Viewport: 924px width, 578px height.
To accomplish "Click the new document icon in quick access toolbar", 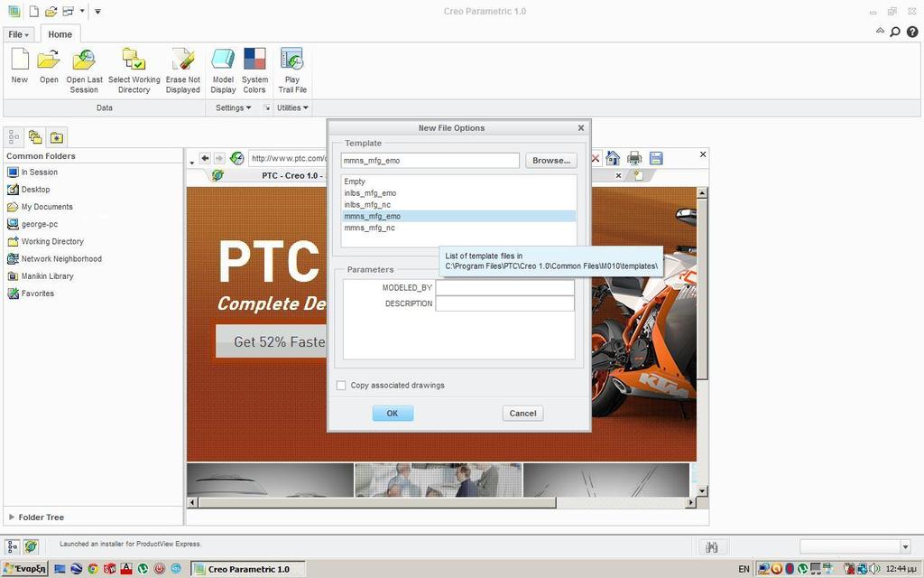I will 34,11.
